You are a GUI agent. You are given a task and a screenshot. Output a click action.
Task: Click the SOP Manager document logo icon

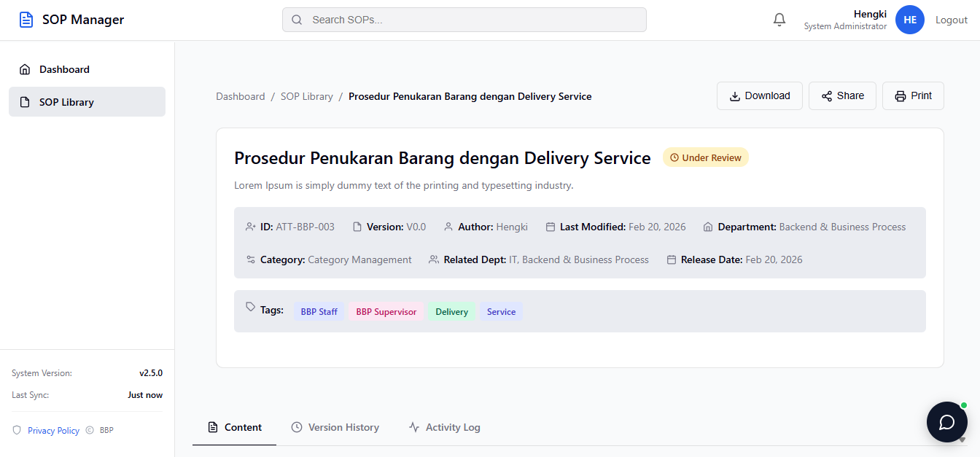26,20
